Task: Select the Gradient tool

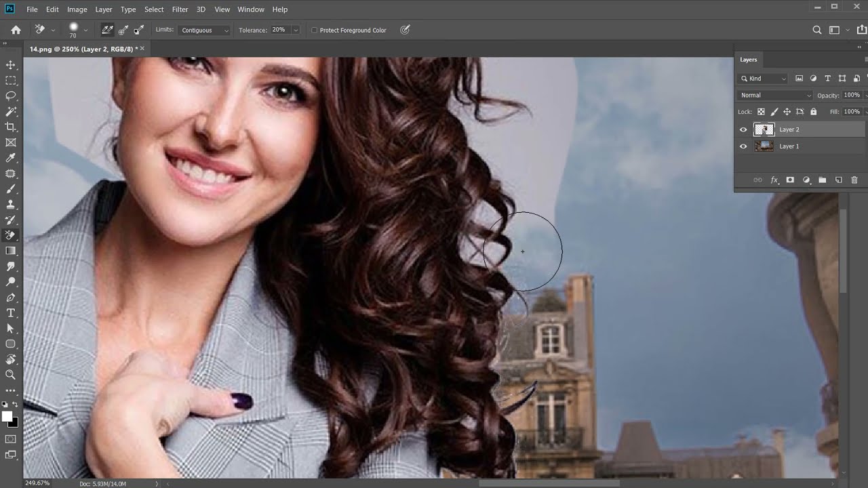Action: 11,251
